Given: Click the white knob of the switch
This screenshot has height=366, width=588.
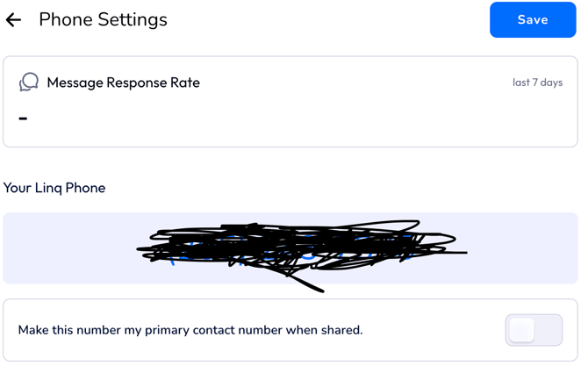Looking at the screenshot, I should (x=522, y=330).
